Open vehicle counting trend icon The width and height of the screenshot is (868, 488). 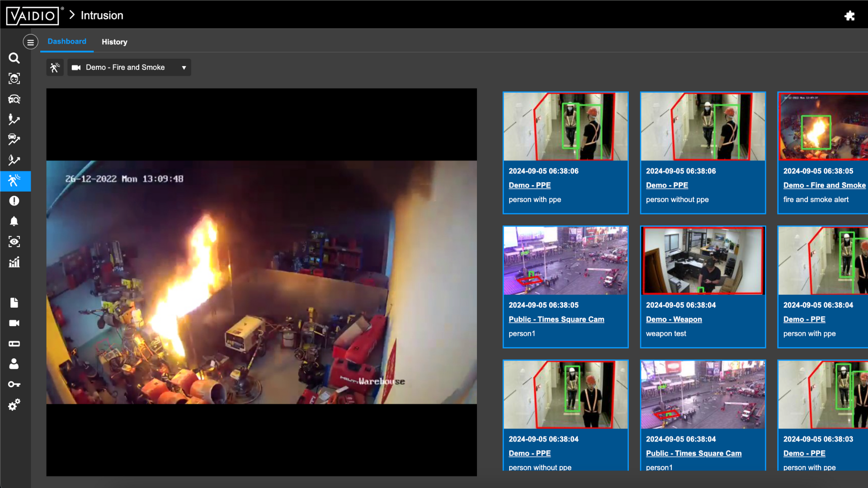click(14, 140)
